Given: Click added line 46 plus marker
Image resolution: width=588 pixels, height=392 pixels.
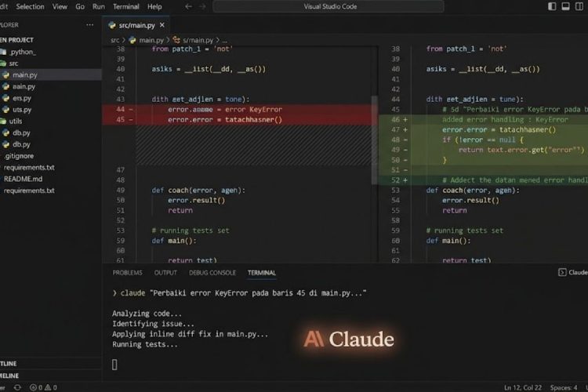Looking at the screenshot, I should coord(405,120).
